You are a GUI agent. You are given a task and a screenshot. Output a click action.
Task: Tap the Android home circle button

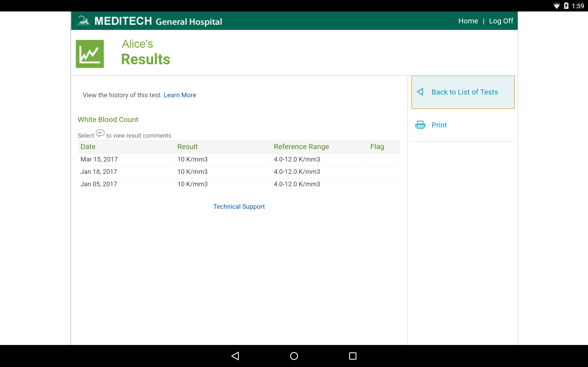(294, 356)
